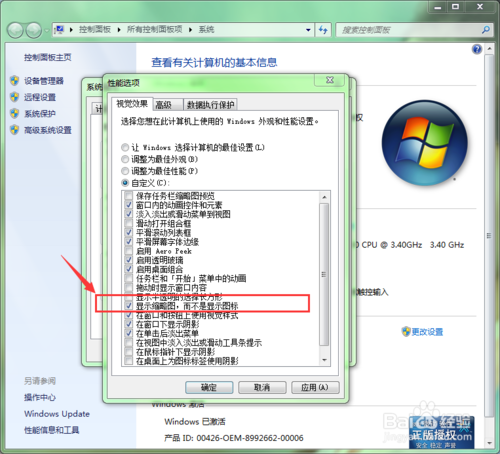The height and width of the screenshot is (454, 500).
Task: Open Windows Update link
Action: 57,414
